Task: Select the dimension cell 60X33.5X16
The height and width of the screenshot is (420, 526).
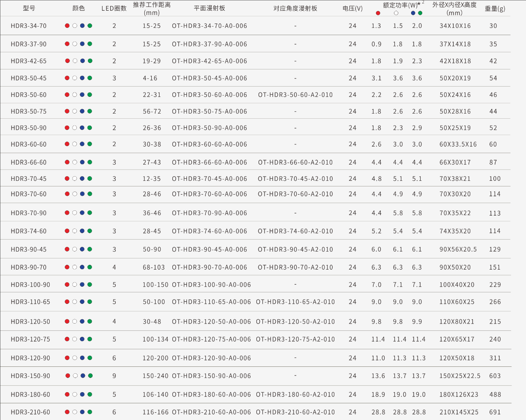Action: (x=458, y=144)
